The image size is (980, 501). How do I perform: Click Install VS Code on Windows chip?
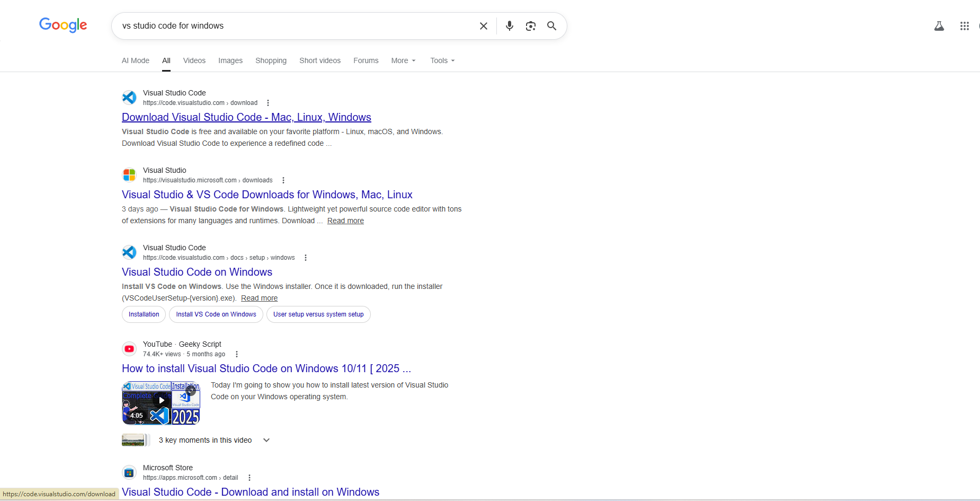216,314
